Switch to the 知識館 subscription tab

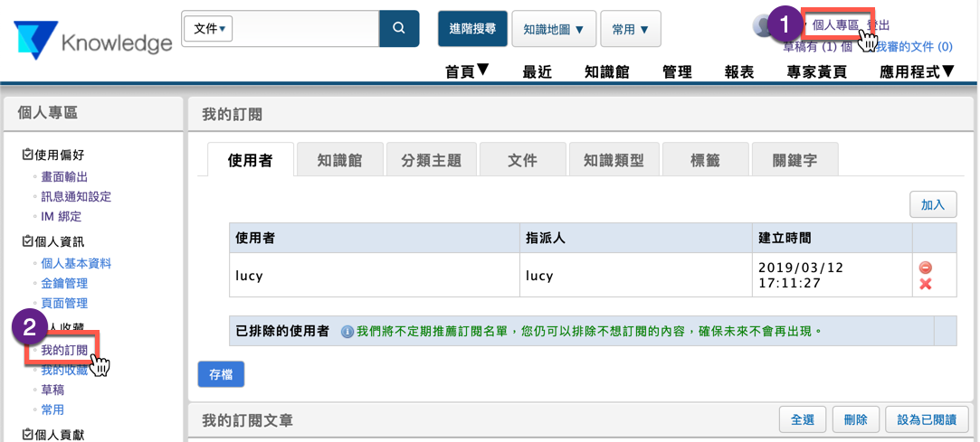(x=339, y=160)
